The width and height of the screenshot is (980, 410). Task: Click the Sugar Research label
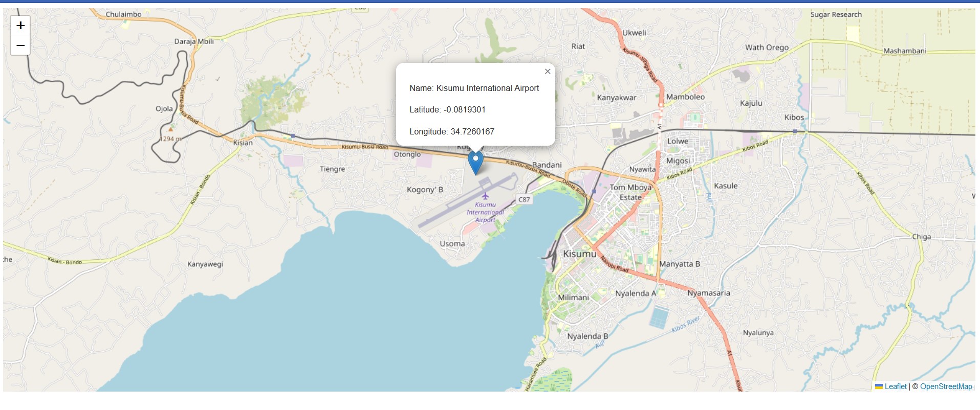[x=836, y=15]
